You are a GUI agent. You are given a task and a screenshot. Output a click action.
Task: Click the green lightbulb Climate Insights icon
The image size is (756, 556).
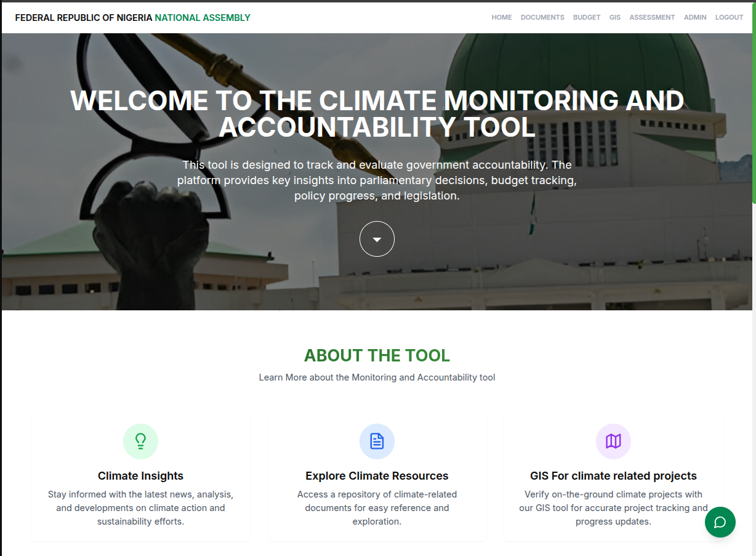140,441
